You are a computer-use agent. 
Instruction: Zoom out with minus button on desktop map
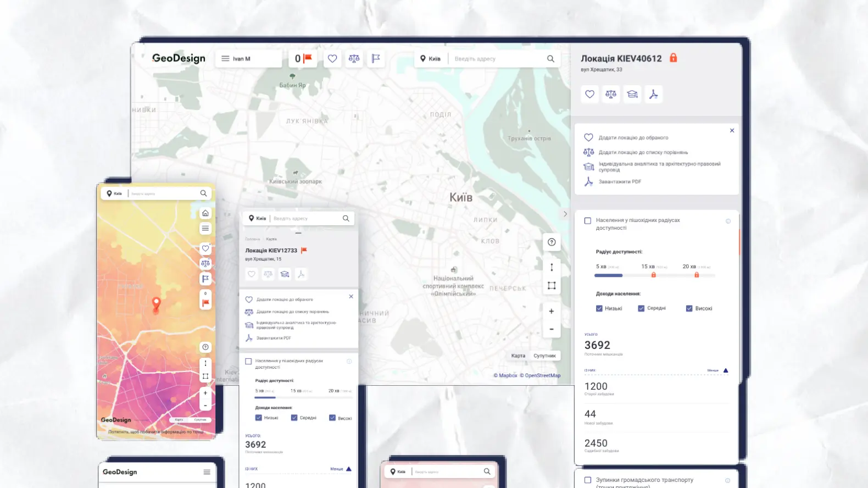[x=552, y=329]
